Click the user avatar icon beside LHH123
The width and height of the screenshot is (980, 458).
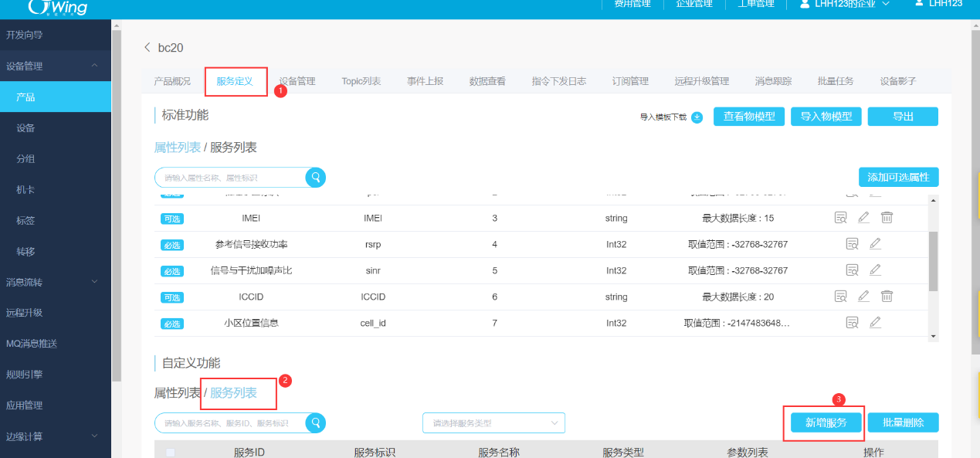[x=919, y=3]
